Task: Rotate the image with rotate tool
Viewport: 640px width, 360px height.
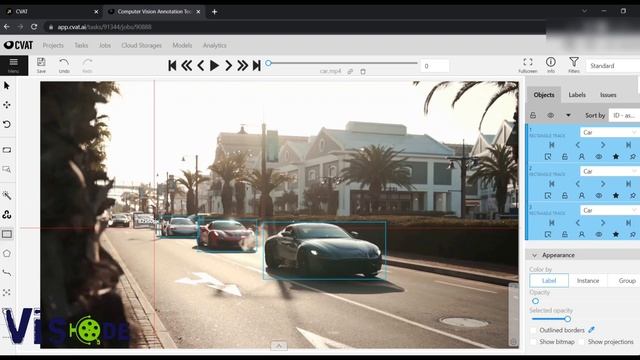Action: pos(7,124)
